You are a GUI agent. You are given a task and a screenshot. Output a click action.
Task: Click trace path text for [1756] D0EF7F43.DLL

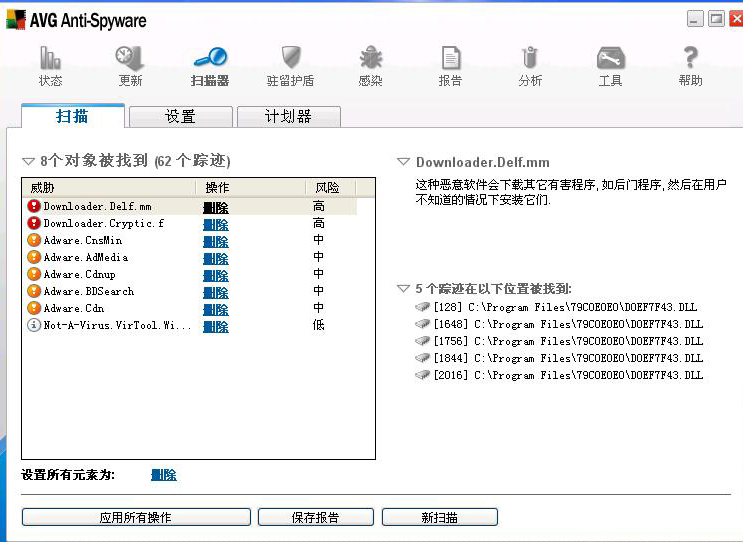[568, 341]
